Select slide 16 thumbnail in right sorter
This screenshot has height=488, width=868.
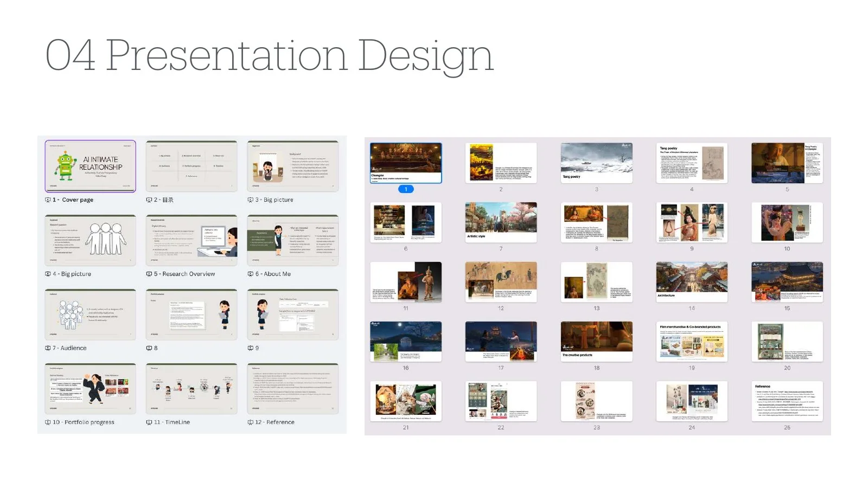click(406, 342)
